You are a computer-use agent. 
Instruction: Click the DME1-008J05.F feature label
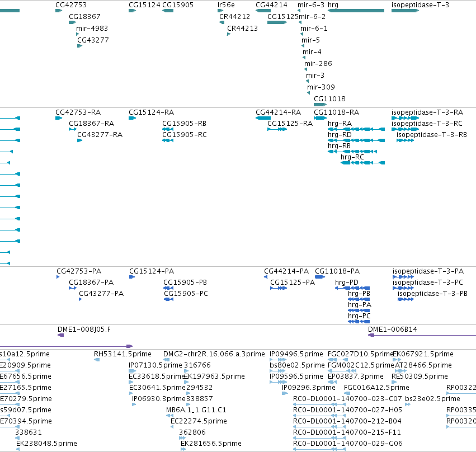tap(84, 329)
